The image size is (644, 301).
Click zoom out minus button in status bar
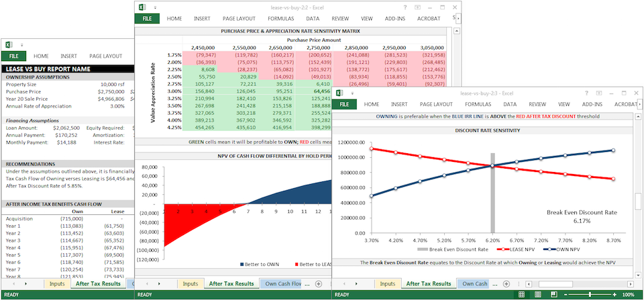tap(566, 294)
